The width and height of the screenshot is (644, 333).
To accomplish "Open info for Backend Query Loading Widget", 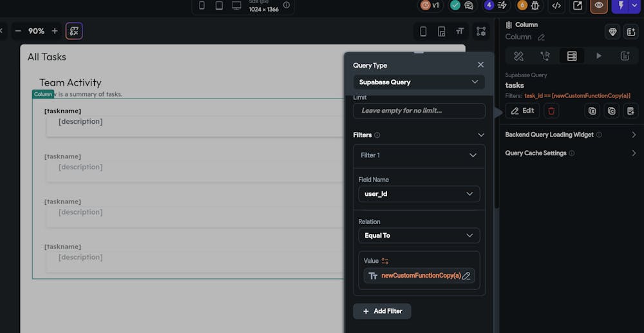I will (x=599, y=135).
